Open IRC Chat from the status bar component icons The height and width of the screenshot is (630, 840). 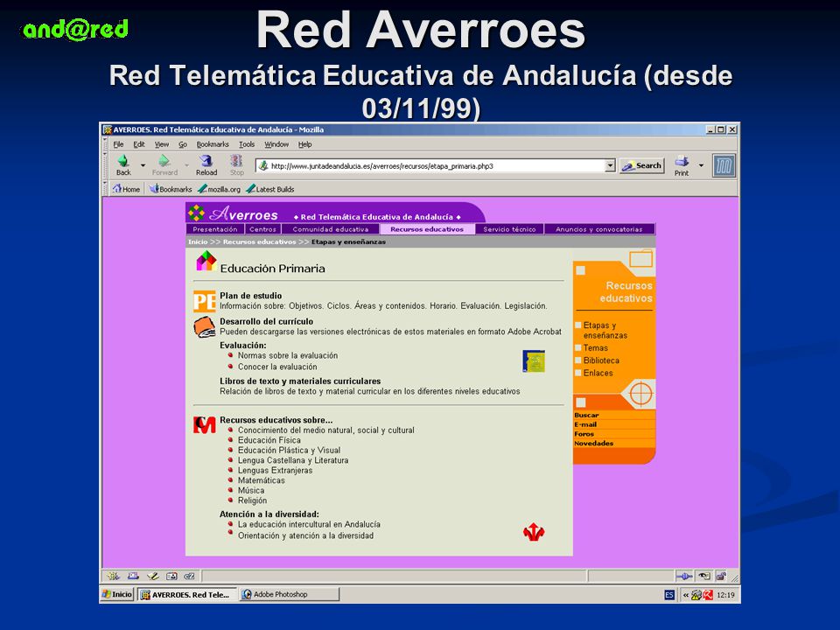click(190, 577)
